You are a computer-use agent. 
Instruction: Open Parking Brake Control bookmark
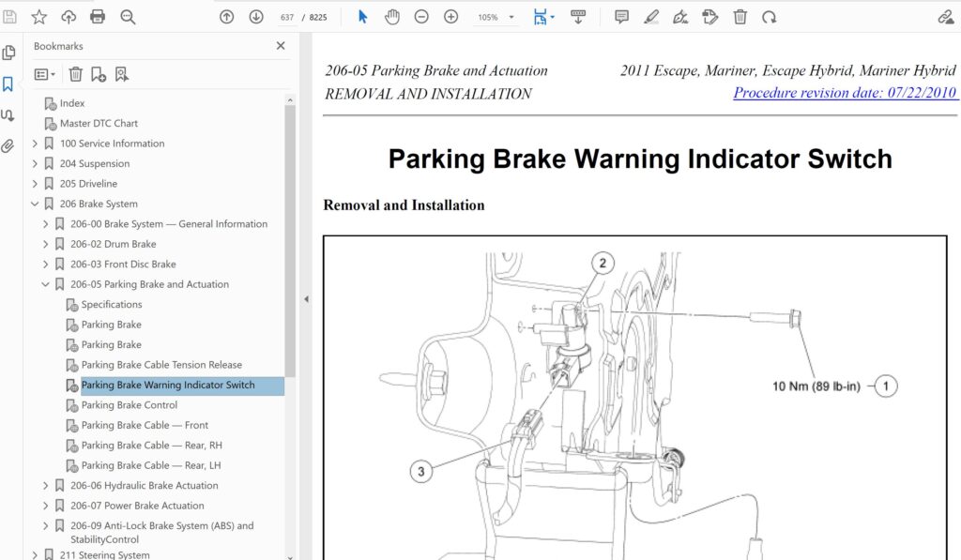[129, 405]
